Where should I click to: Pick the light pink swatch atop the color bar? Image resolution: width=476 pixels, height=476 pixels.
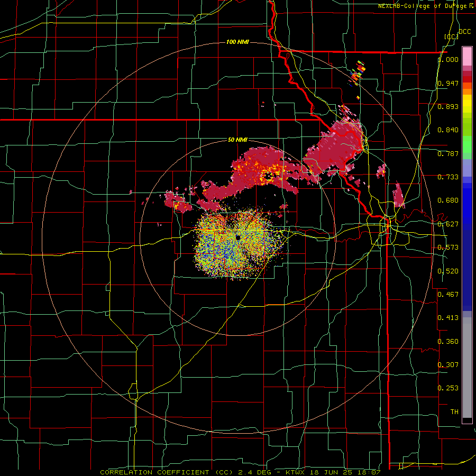point(467,56)
